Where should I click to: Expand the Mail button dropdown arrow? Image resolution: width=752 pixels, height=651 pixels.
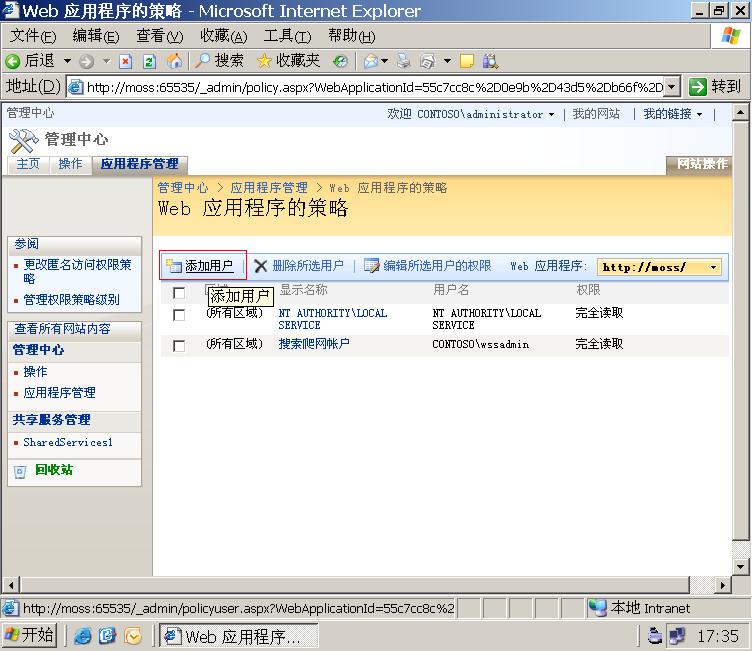(385, 61)
